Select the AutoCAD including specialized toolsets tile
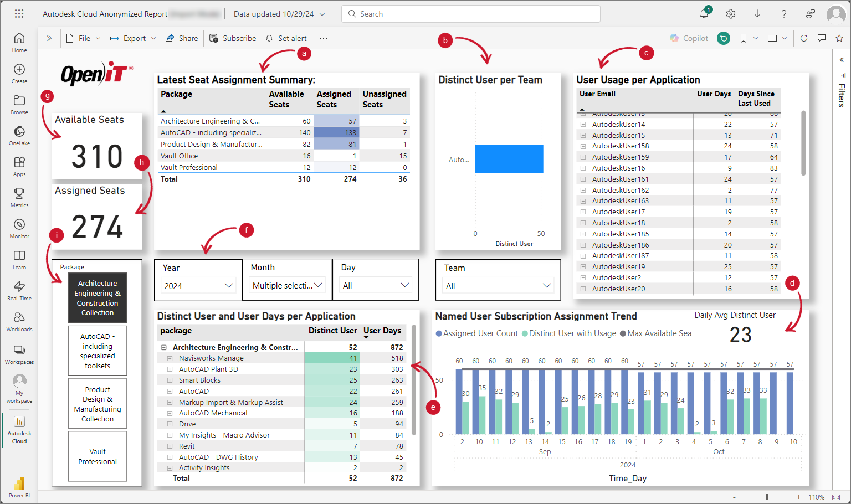 [x=98, y=351]
